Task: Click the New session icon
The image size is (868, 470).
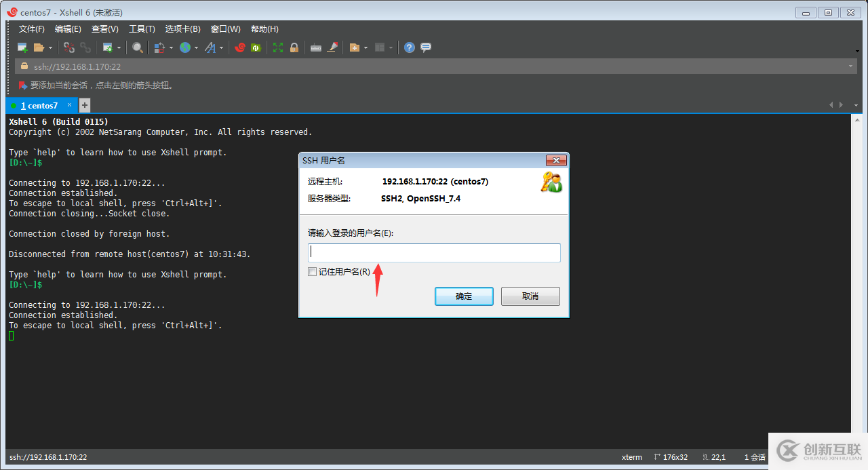Action: (x=22, y=47)
